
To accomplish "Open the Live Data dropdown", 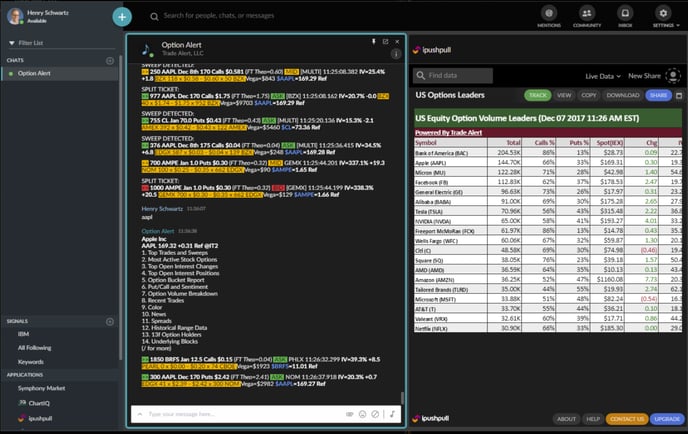I will click(x=603, y=76).
